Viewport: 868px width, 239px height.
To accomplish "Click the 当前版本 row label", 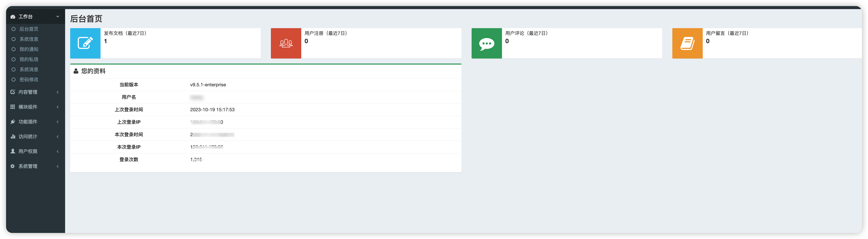I will coord(129,85).
